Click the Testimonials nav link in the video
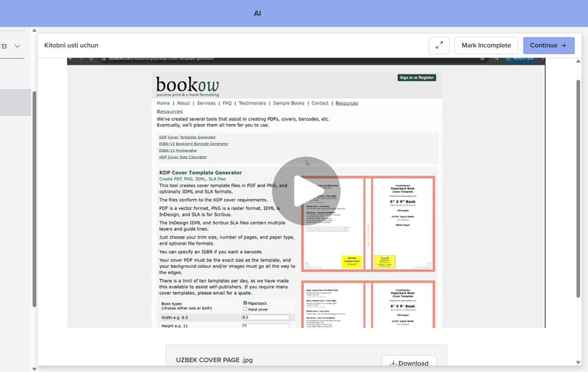 pyautogui.click(x=252, y=103)
